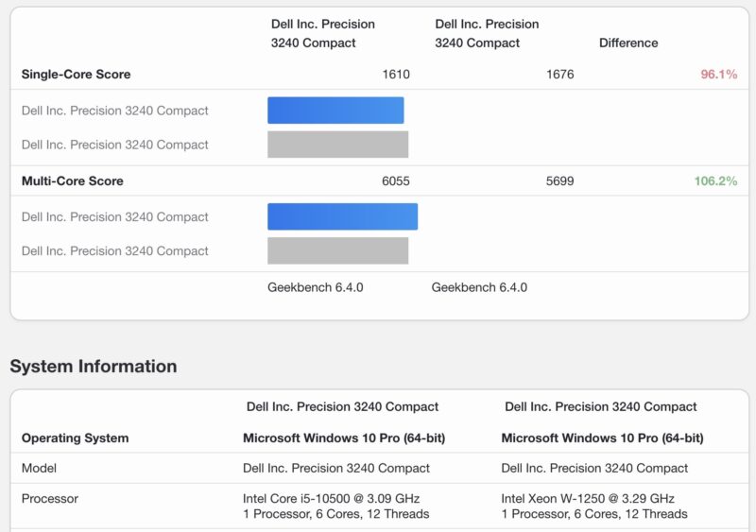Click the Operating System row label
The image size is (756, 532).
pos(76,438)
